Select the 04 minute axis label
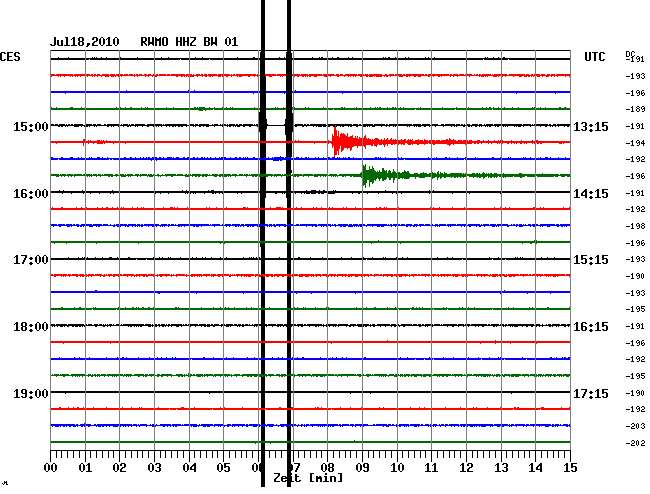650x494 pixels. tap(189, 468)
